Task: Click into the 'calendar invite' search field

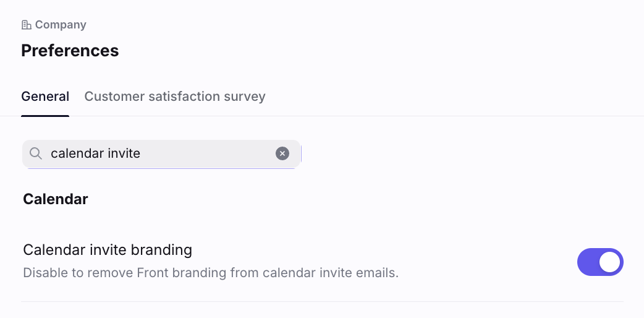Action: [x=161, y=154]
